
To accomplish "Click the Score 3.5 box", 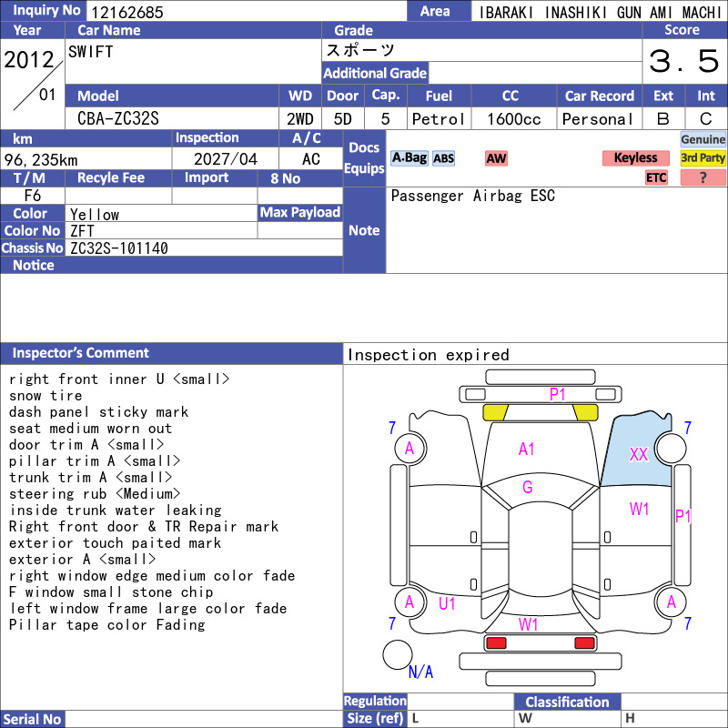I will (684, 61).
